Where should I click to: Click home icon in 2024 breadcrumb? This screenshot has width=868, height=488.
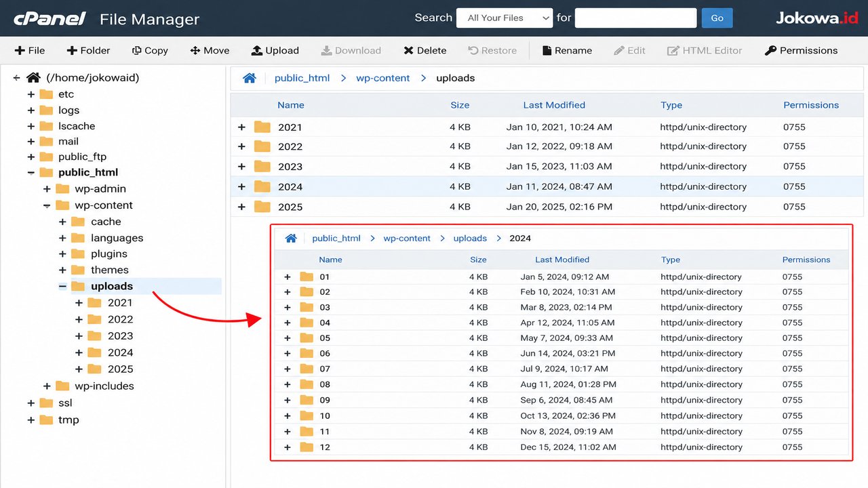coord(291,238)
